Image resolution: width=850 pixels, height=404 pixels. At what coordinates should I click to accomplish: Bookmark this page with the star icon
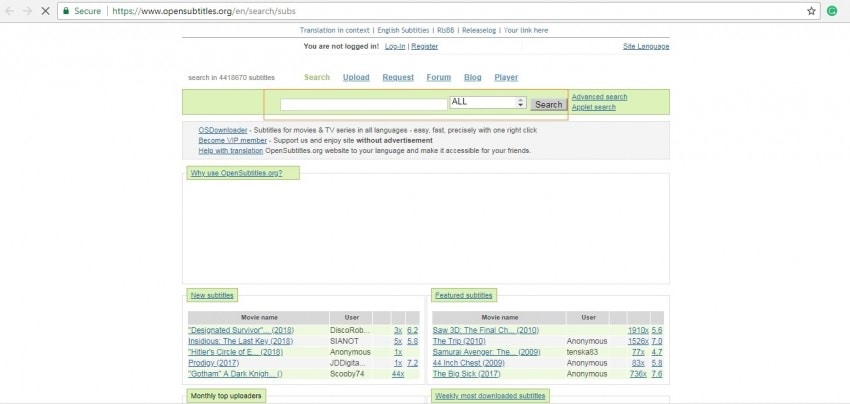811,11
